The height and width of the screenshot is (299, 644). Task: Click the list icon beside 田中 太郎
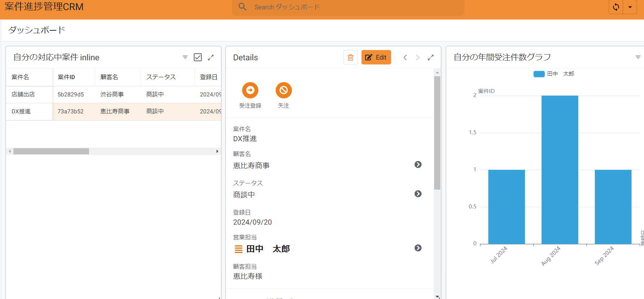(239, 249)
